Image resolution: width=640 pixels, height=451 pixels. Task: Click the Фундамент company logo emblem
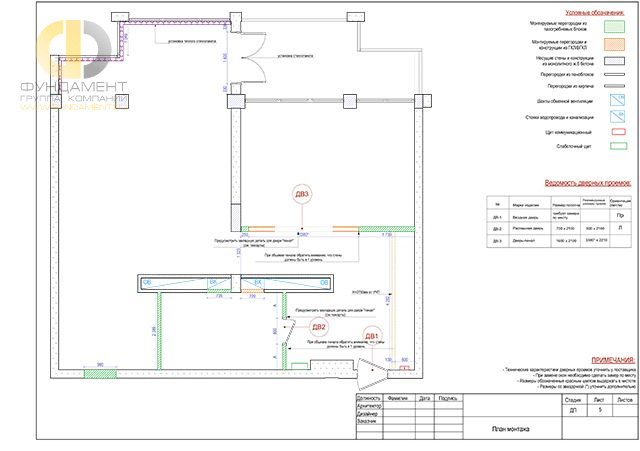tap(74, 49)
